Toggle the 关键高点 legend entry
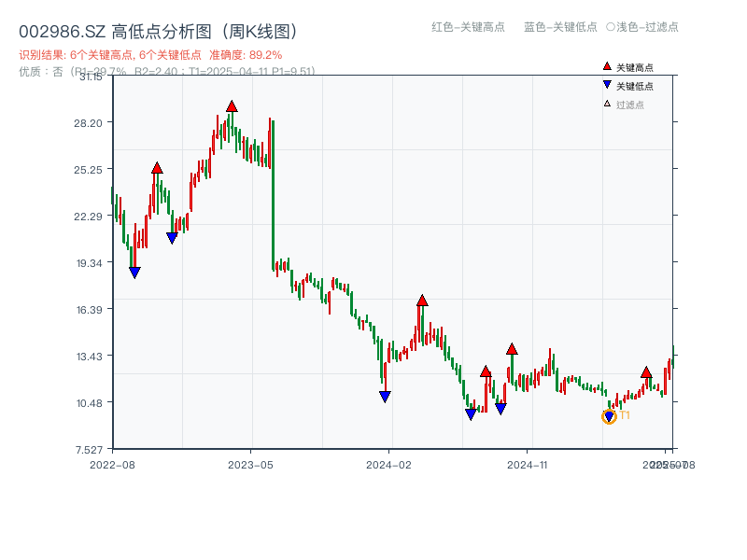This screenshot has height=560, width=747. 634,67
